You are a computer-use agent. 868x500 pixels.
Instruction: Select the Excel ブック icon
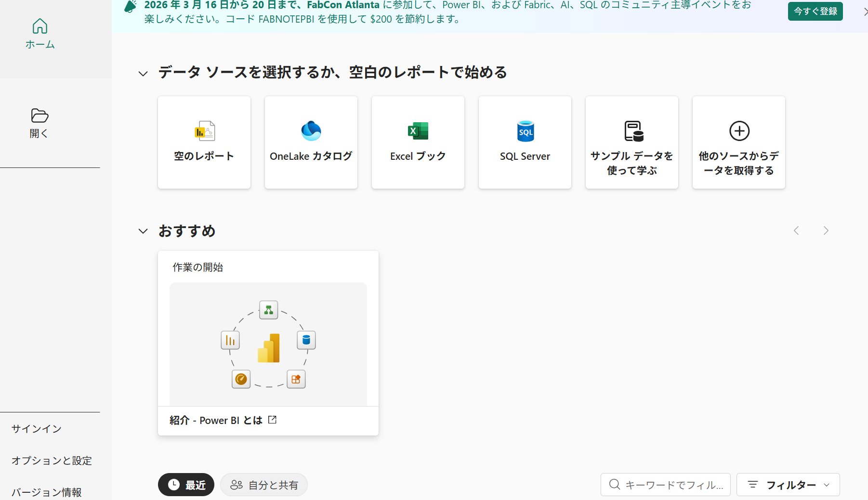(x=418, y=131)
